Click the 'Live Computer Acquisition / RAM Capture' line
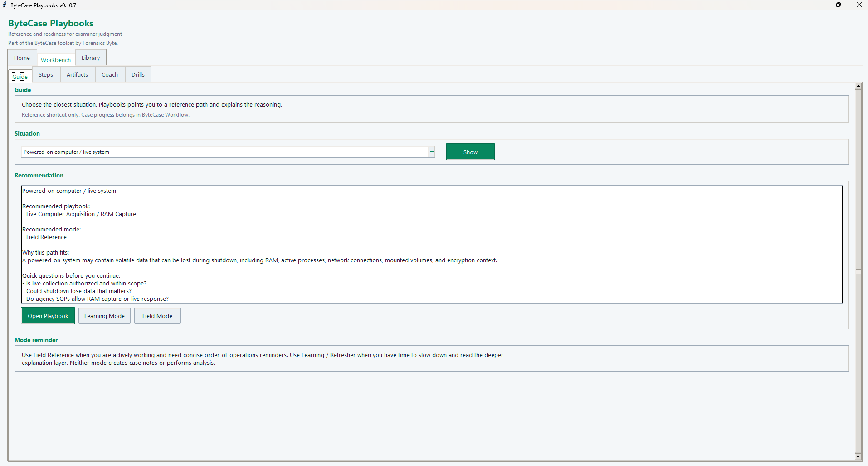The image size is (868, 466). point(79,214)
